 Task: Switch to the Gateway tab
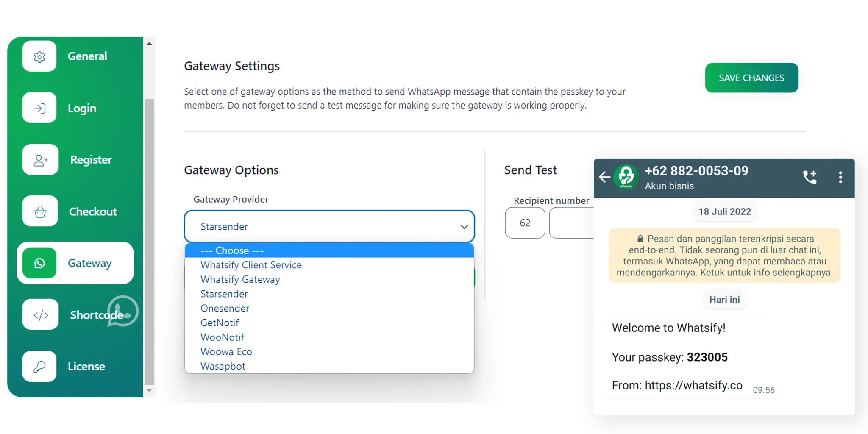click(x=75, y=263)
